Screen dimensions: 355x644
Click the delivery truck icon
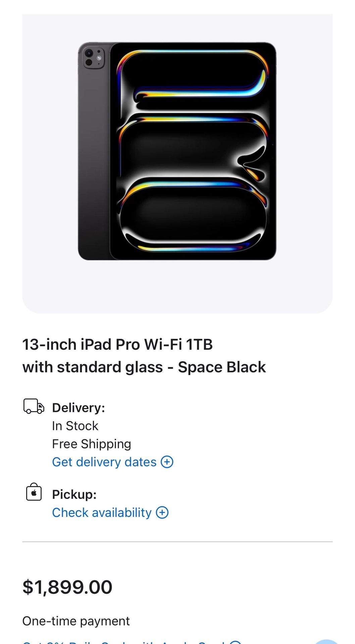34,406
